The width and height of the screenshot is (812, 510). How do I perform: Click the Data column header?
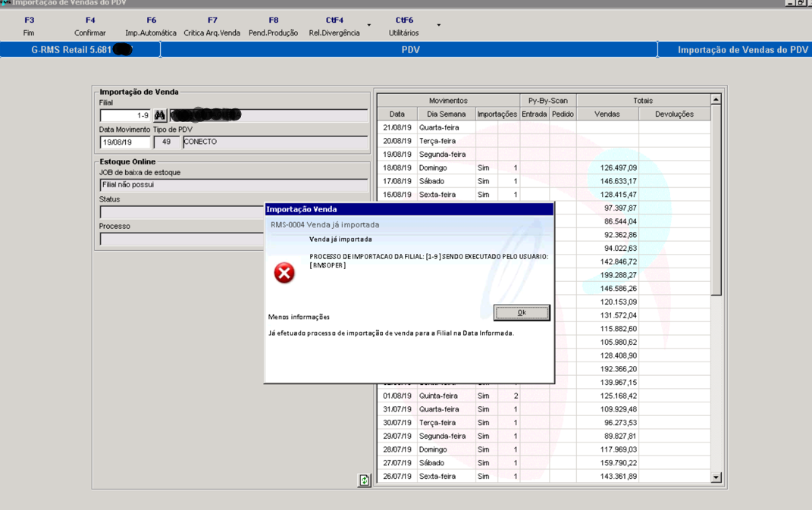point(397,114)
